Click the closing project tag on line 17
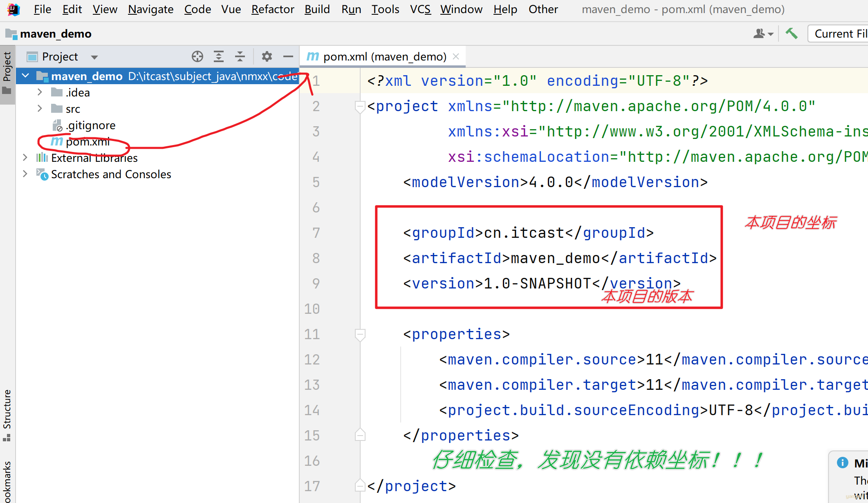This screenshot has width=868, height=503. [x=411, y=486]
